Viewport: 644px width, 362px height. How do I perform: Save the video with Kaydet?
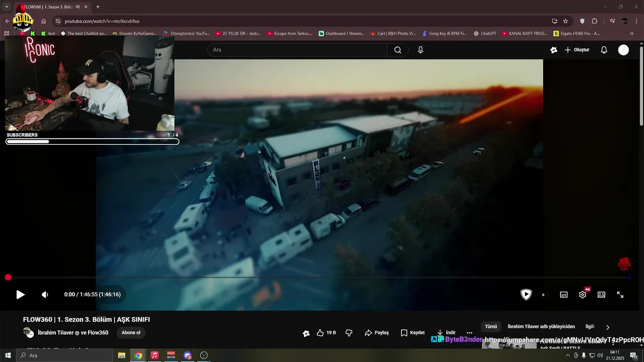point(413,333)
